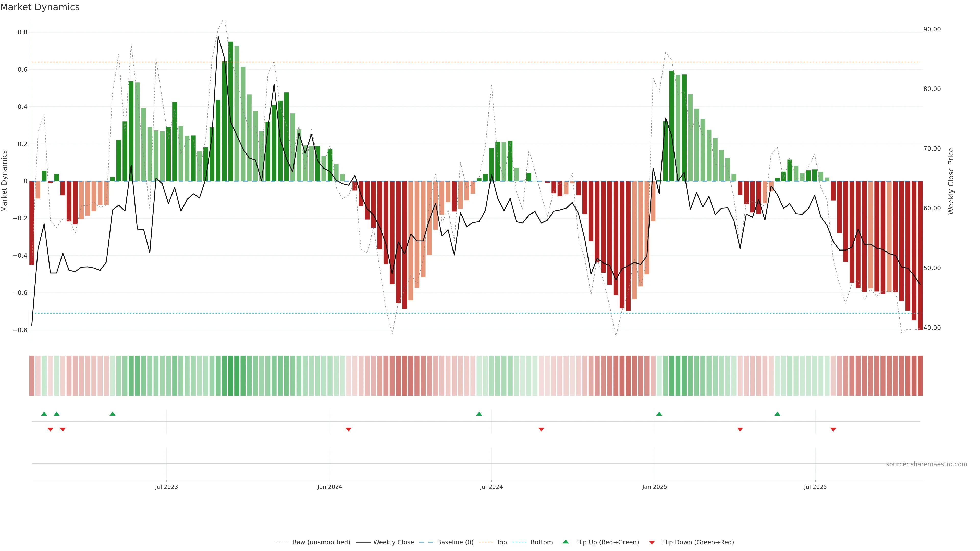Toggle the Top threshold legend entry

501,542
